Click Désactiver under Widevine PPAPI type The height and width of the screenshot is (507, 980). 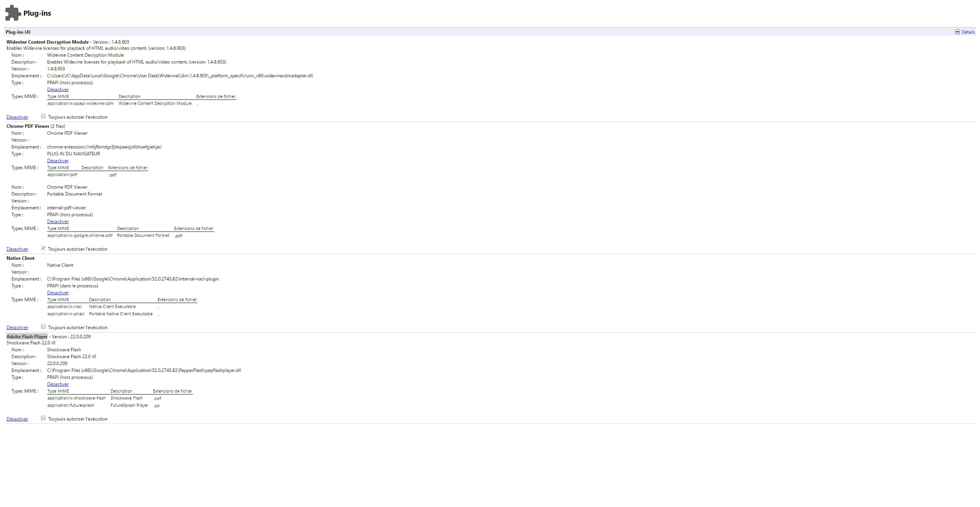pyautogui.click(x=58, y=90)
